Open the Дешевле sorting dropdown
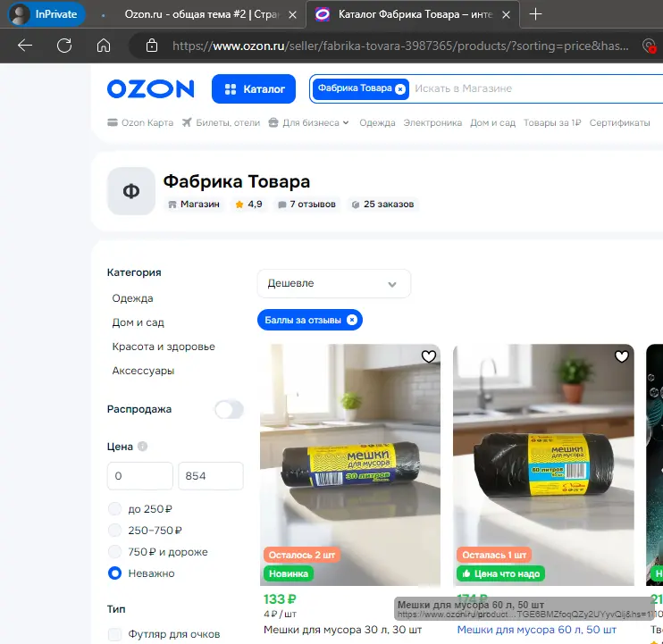The width and height of the screenshot is (663, 644). [333, 283]
